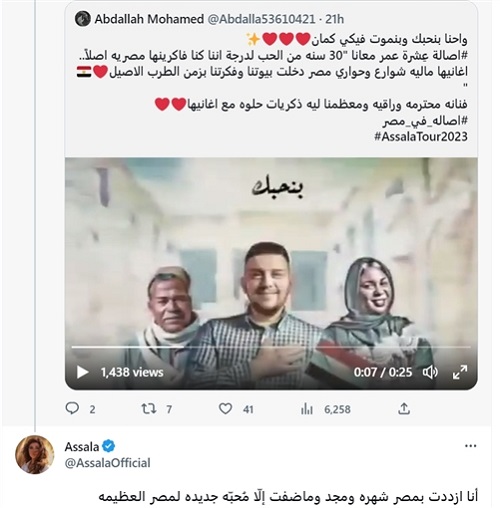Screen dimensions: 500x508
Task: Play the embedded video
Action: (82, 372)
